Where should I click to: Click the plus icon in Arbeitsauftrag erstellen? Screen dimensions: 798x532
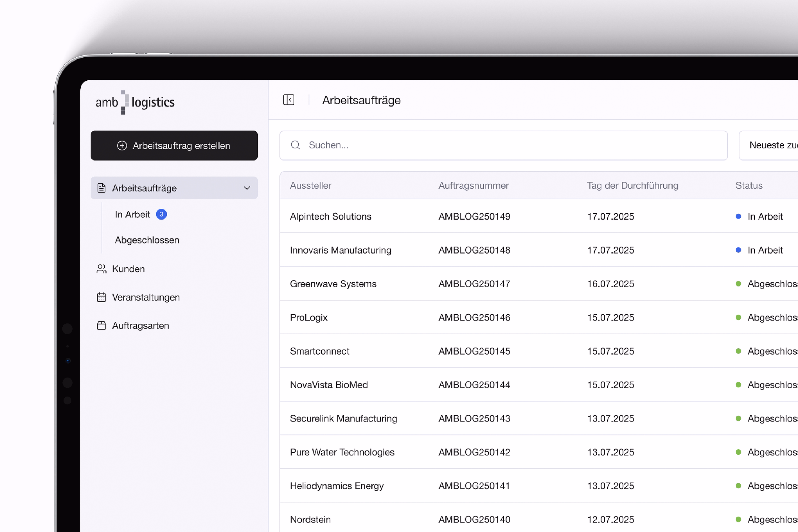click(122, 145)
